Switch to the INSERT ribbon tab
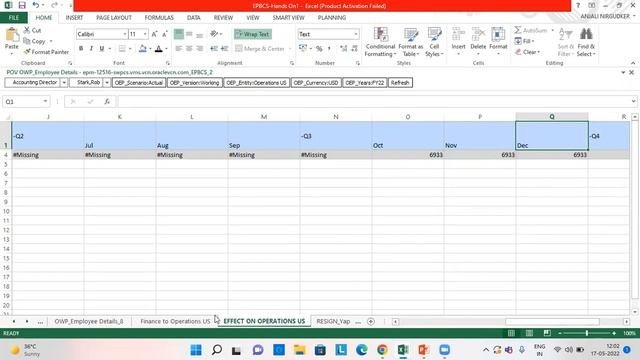The width and height of the screenshot is (640, 360). pos(74,18)
